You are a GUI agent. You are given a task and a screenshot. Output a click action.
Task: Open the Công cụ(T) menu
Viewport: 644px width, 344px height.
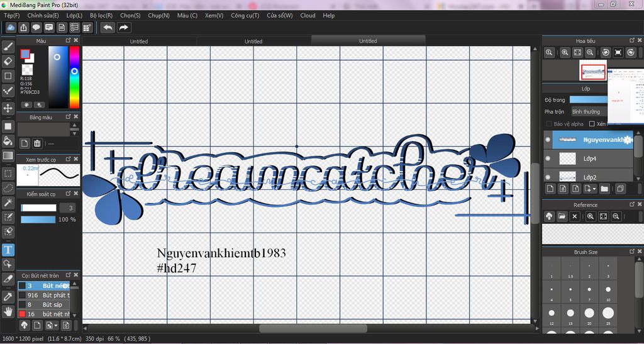point(245,16)
